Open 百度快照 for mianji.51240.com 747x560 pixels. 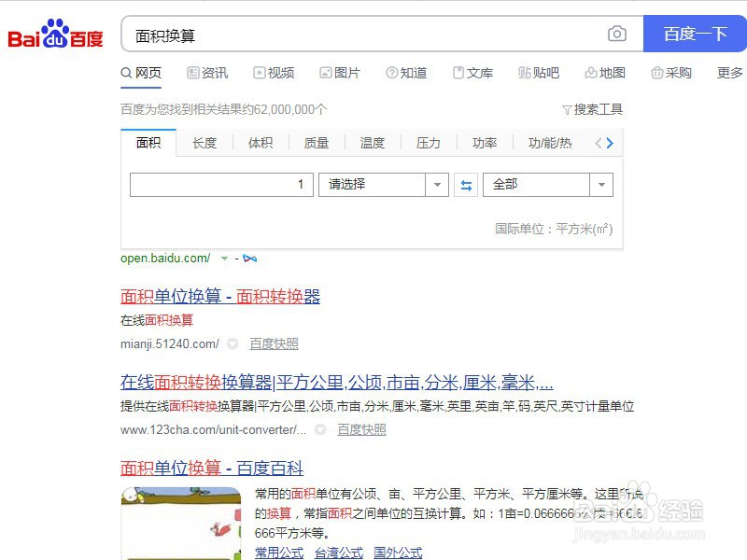point(274,343)
